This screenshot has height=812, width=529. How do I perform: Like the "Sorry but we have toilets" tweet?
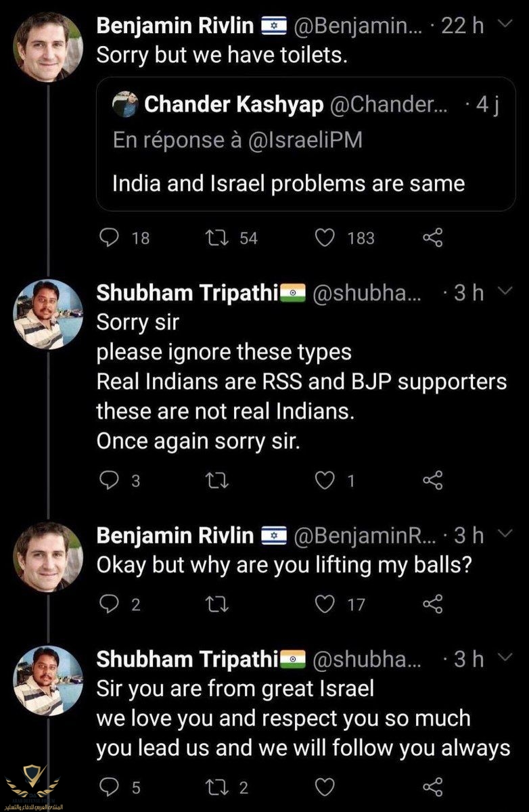327,238
